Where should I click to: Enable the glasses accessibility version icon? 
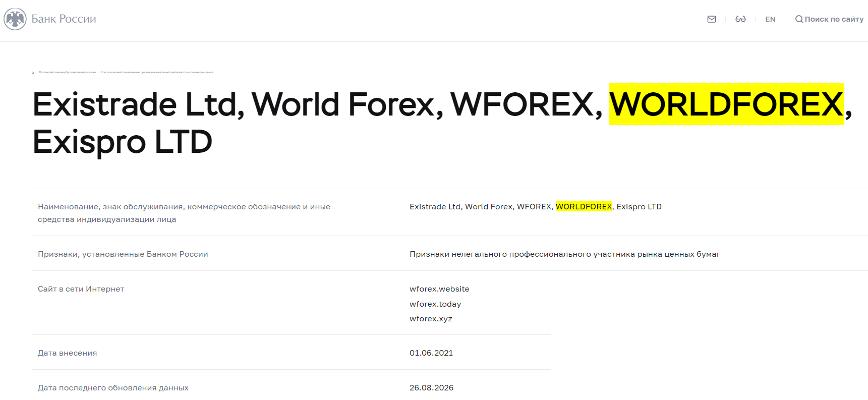pyautogui.click(x=740, y=19)
